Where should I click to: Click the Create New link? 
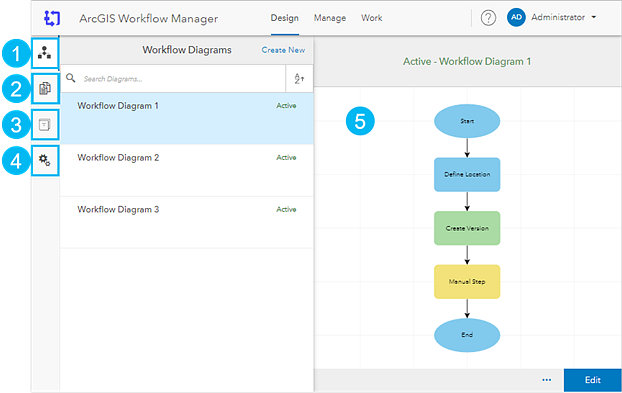click(283, 50)
